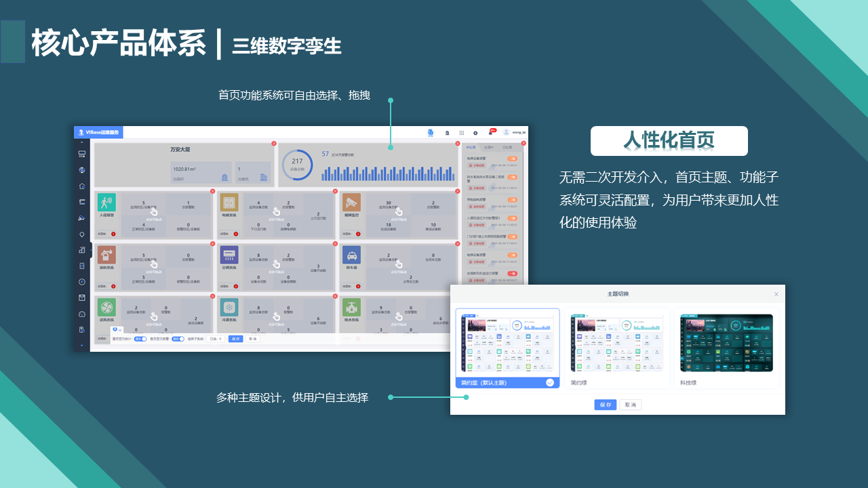This screenshot has width=868, height=488.
Task: Open the 选择子系统 dropdown showing 已选: 9
Action: click(x=216, y=338)
